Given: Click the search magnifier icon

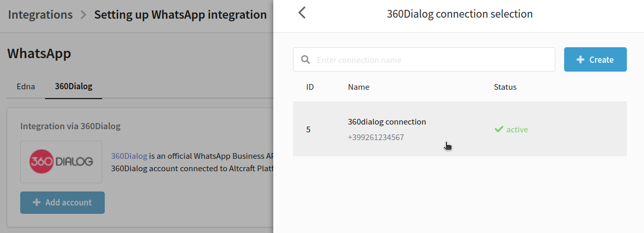Looking at the screenshot, I should pyautogui.click(x=305, y=60).
